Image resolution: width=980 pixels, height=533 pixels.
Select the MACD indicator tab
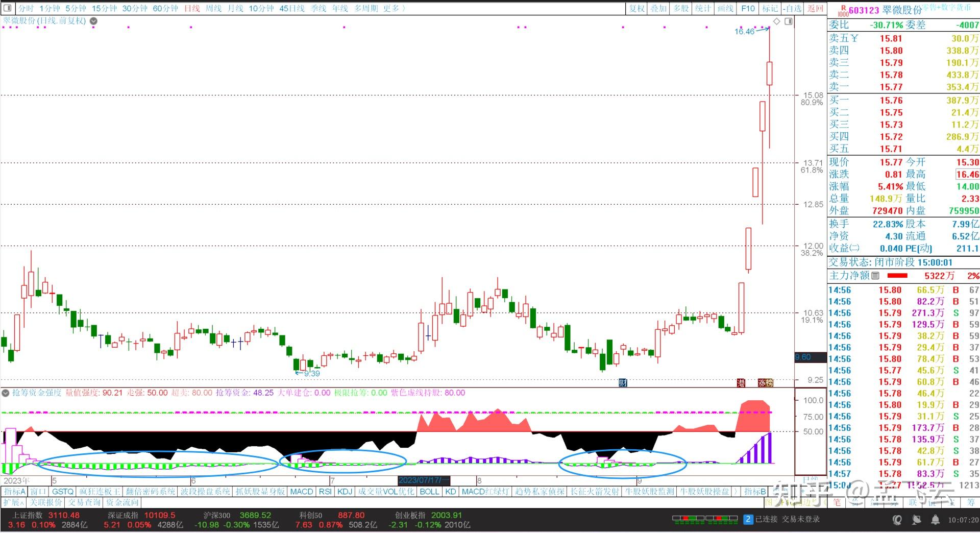(301, 492)
